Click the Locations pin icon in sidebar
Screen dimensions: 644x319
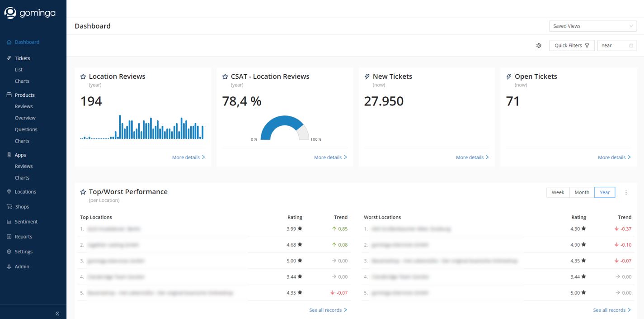(x=9, y=192)
